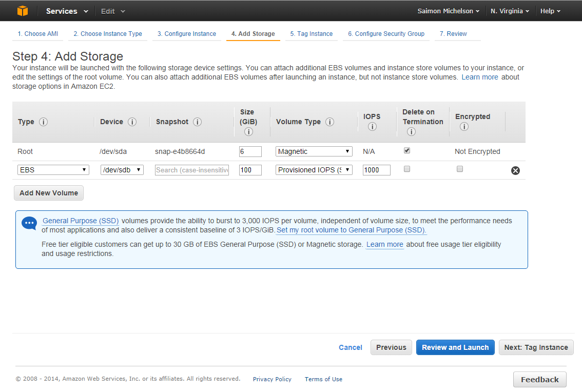Click the IOPS field showing 1000

click(376, 170)
